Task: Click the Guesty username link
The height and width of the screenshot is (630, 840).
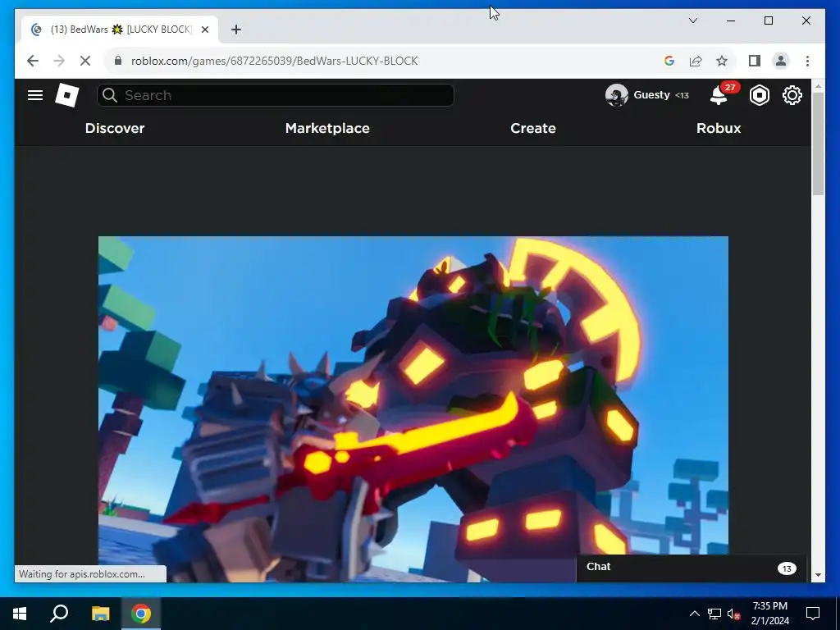Action: [x=651, y=95]
